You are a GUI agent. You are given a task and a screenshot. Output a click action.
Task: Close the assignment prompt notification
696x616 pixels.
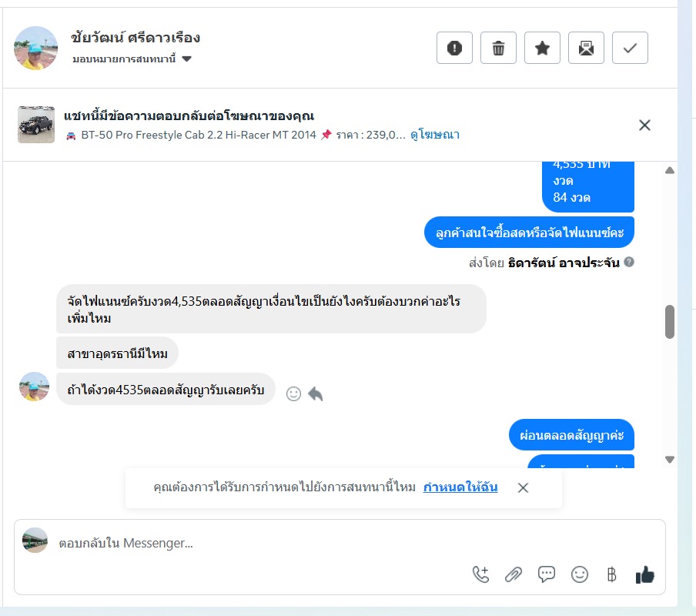pos(523,487)
